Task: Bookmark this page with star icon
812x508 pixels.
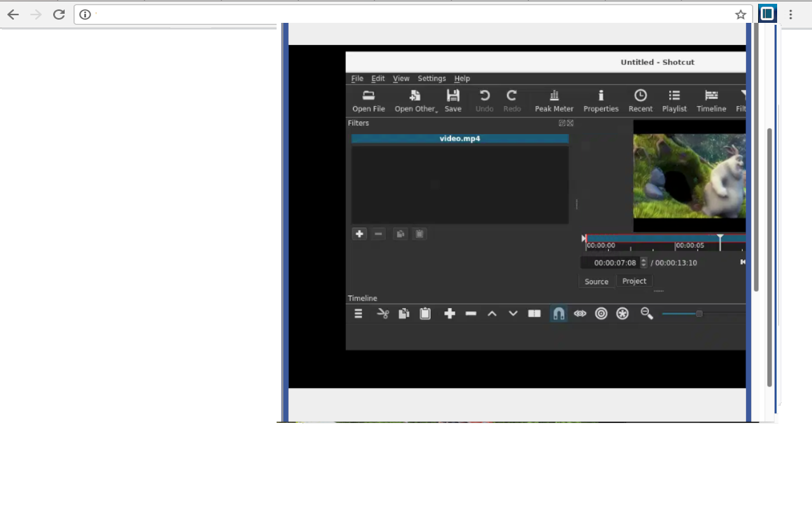Action: pyautogui.click(x=740, y=15)
